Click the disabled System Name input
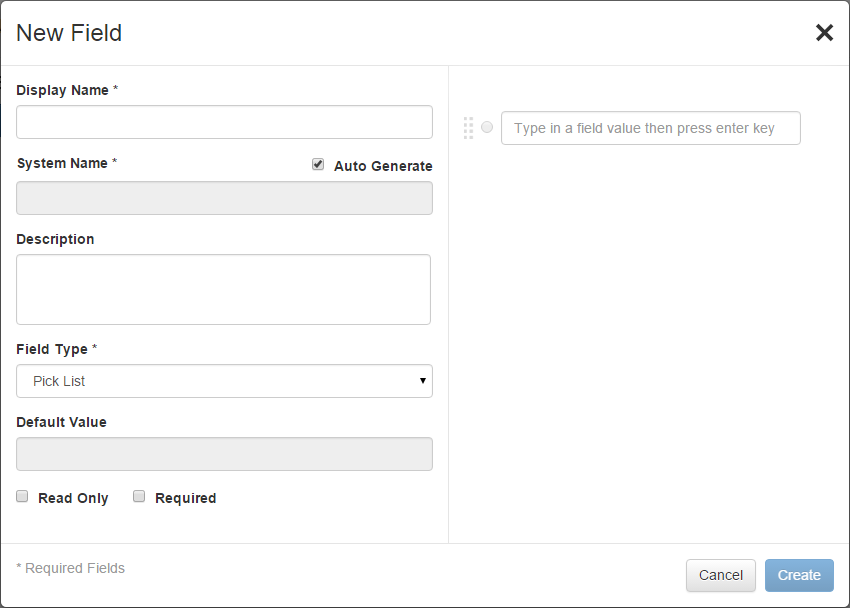The width and height of the screenshot is (850, 608). (x=224, y=198)
